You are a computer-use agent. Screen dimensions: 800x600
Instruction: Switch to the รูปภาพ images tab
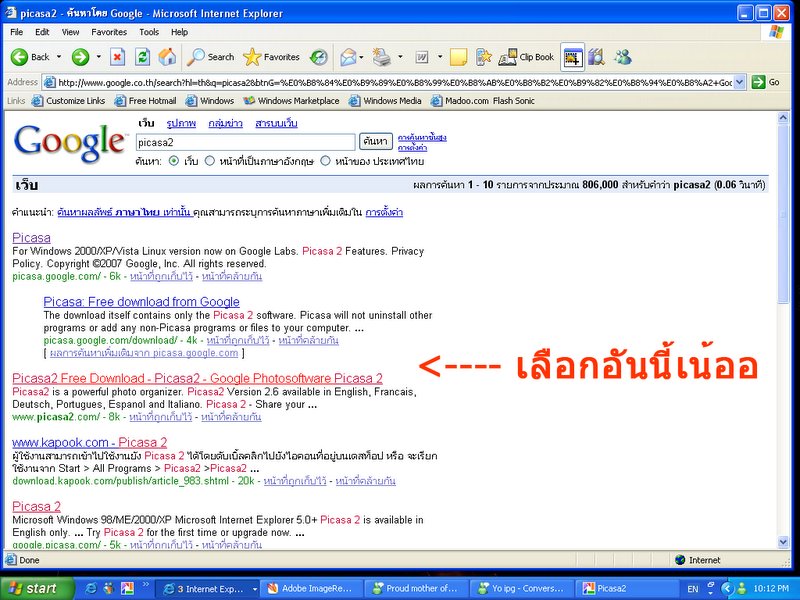pos(181,123)
